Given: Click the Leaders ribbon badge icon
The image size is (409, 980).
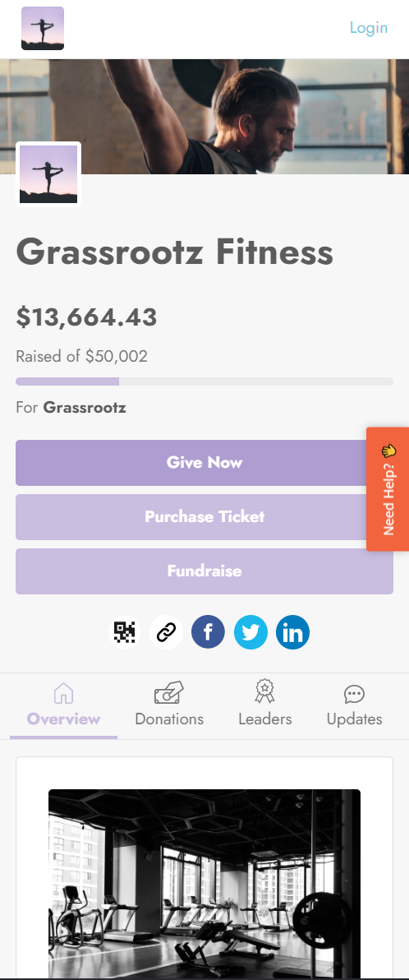Looking at the screenshot, I should click(264, 692).
